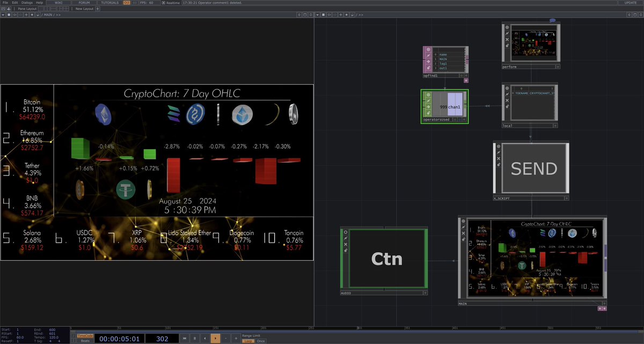Open the Help menu
The height and width of the screenshot is (344, 644).
point(40,3)
